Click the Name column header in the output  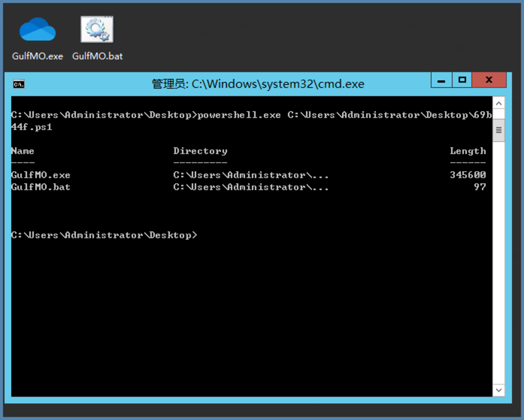tap(23, 151)
